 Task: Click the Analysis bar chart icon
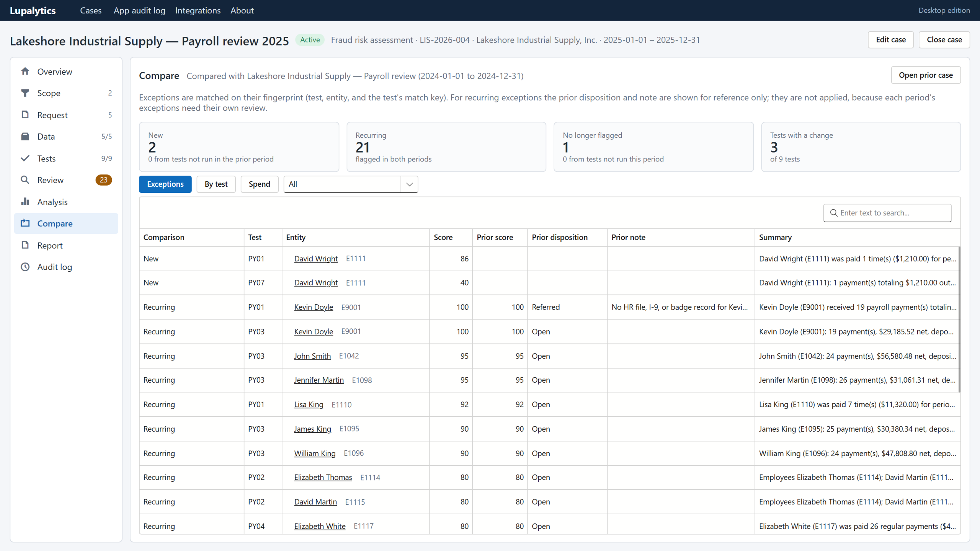tap(25, 202)
